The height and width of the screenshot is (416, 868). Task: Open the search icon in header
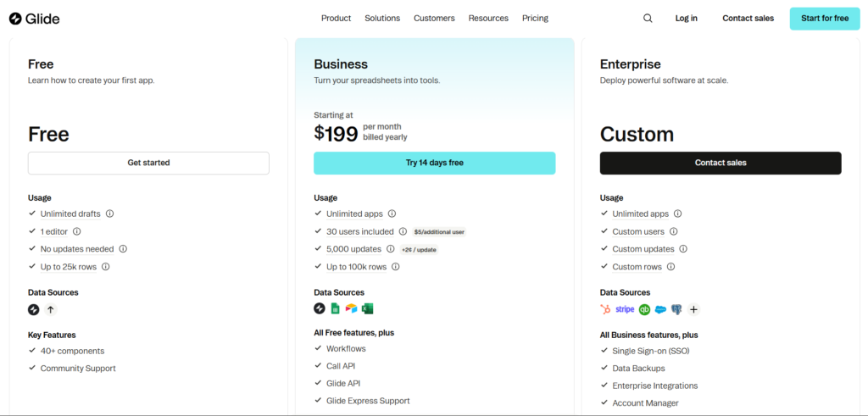(x=648, y=19)
